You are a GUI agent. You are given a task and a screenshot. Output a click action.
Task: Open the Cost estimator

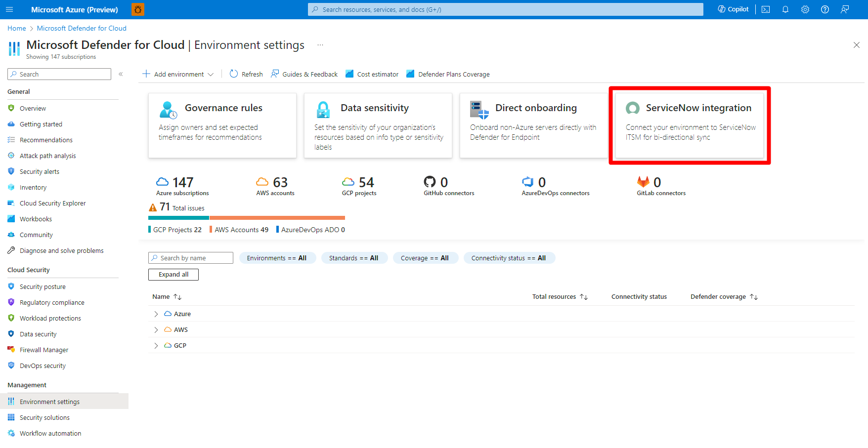coord(372,74)
